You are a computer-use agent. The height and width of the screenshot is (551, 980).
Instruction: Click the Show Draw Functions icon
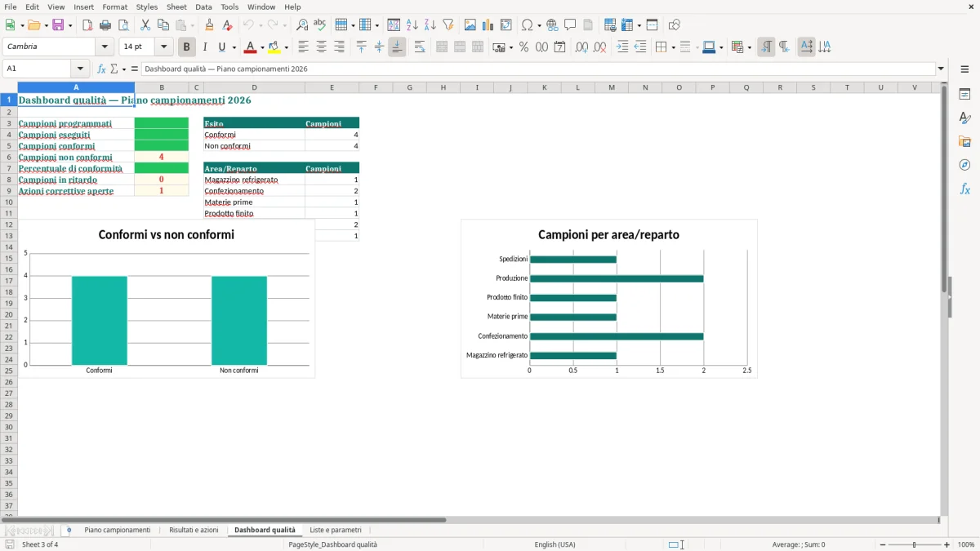(675, 25)
